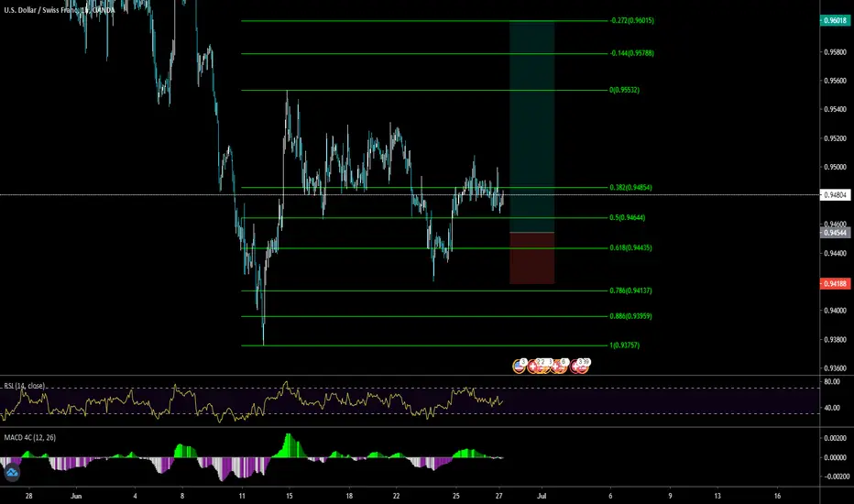Screen dimensions: 854x504
Task: Select the 1(0.93757) Fibonacci level label
Action: (x=624, y=345)
